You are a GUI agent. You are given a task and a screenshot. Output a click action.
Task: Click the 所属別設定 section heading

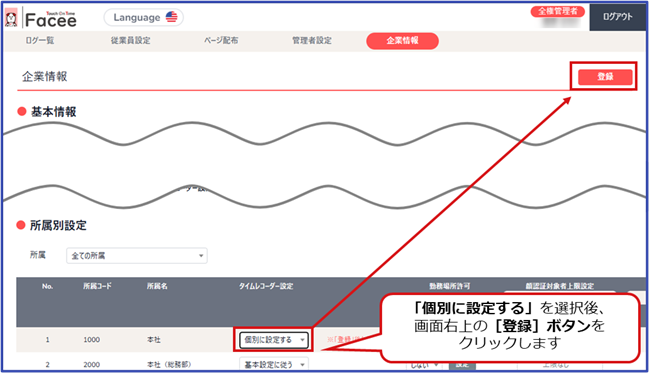click(x=58, y=225)
